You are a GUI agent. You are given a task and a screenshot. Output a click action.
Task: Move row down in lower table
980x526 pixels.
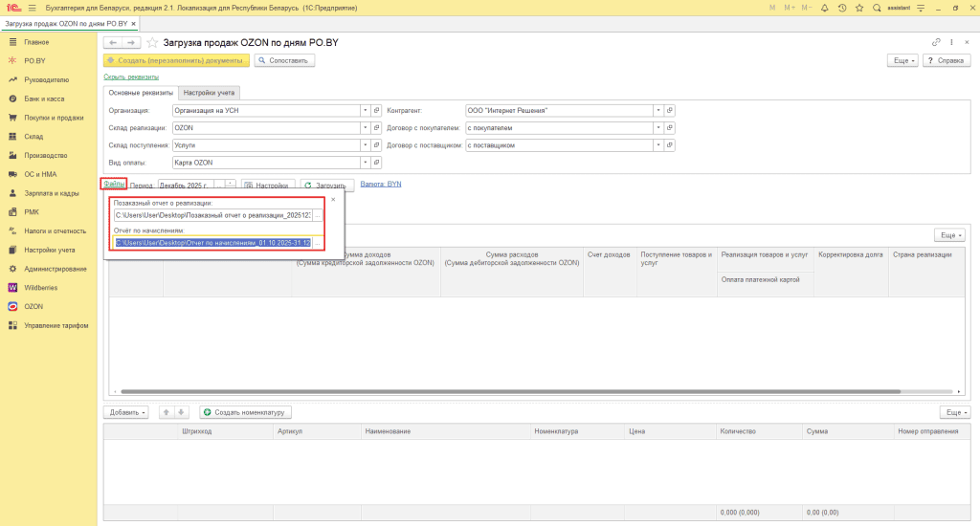(x=181, y=412)
